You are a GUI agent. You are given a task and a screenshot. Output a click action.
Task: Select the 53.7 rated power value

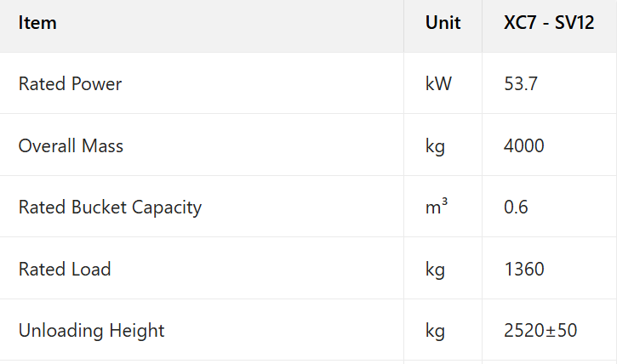pyautogui.click(x=521, y=84)
